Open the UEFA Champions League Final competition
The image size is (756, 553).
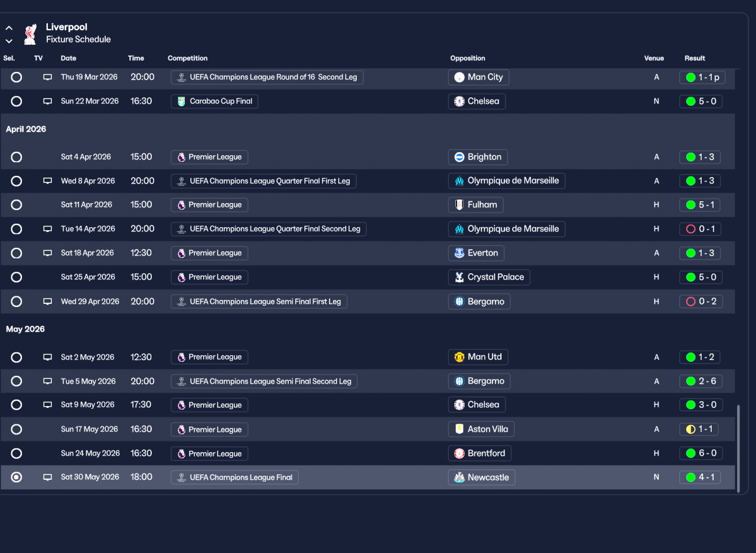coord(234,477)
